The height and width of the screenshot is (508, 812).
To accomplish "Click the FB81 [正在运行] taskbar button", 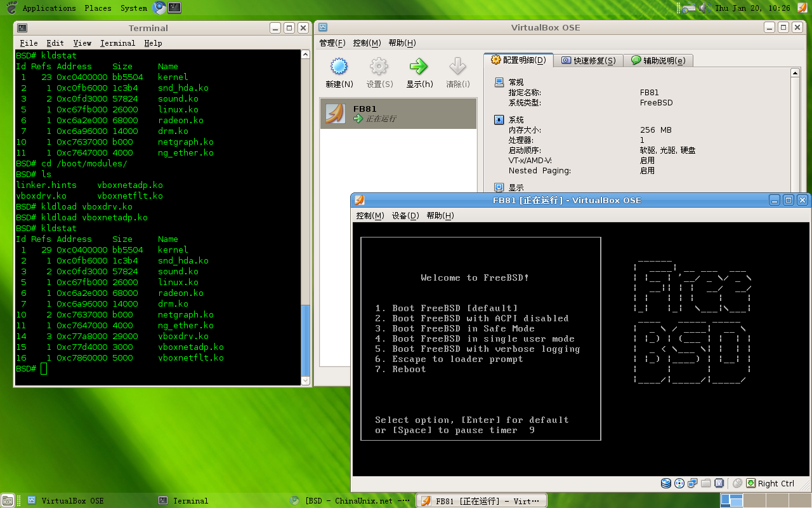I will pyautogui.click(x=481, y=500).
